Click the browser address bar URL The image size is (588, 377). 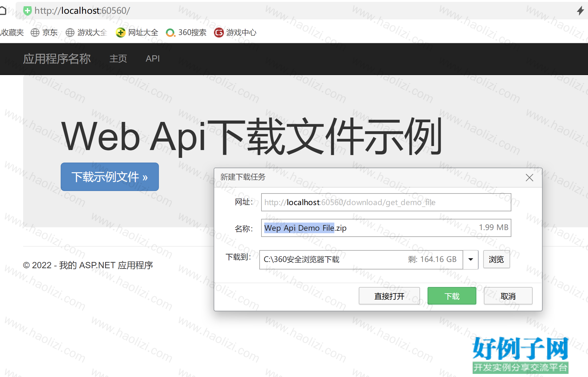click(82, 11)
